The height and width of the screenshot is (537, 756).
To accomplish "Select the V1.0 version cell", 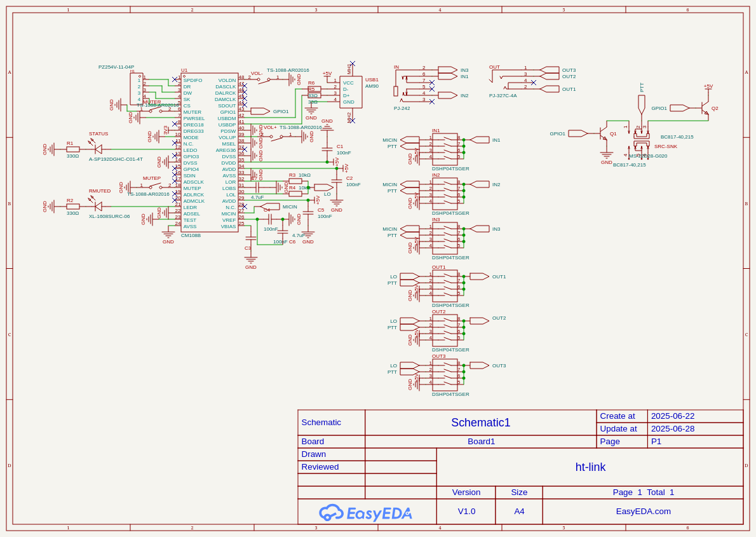I will coord(466,512).
